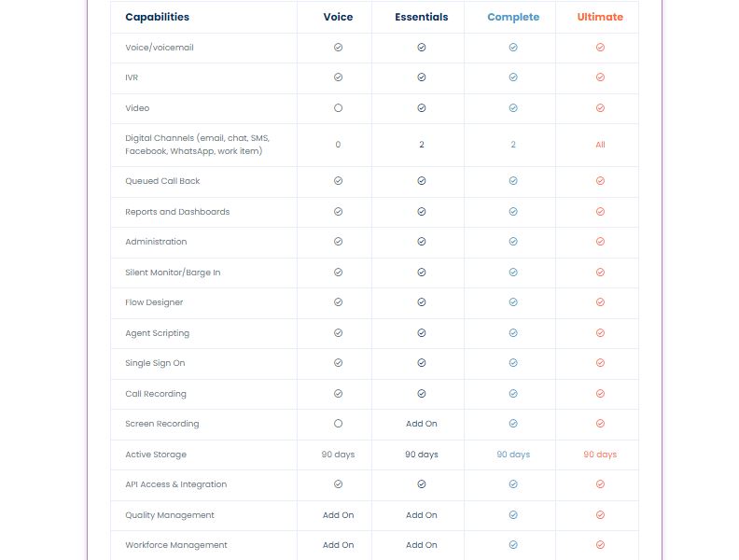Image resolution: width=739 pixels, height=560 pixels.
Task: Click Workforce Management checkmark under Ultimate
Action: coord(600,545)
